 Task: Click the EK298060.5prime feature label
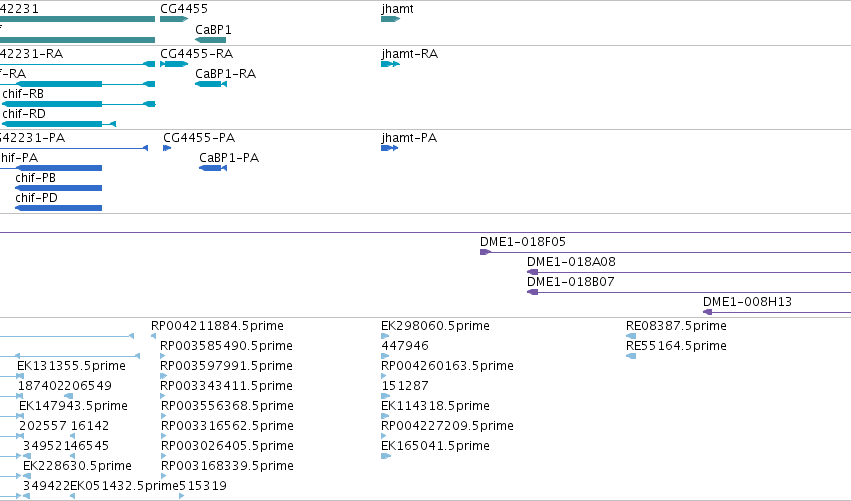435,326
